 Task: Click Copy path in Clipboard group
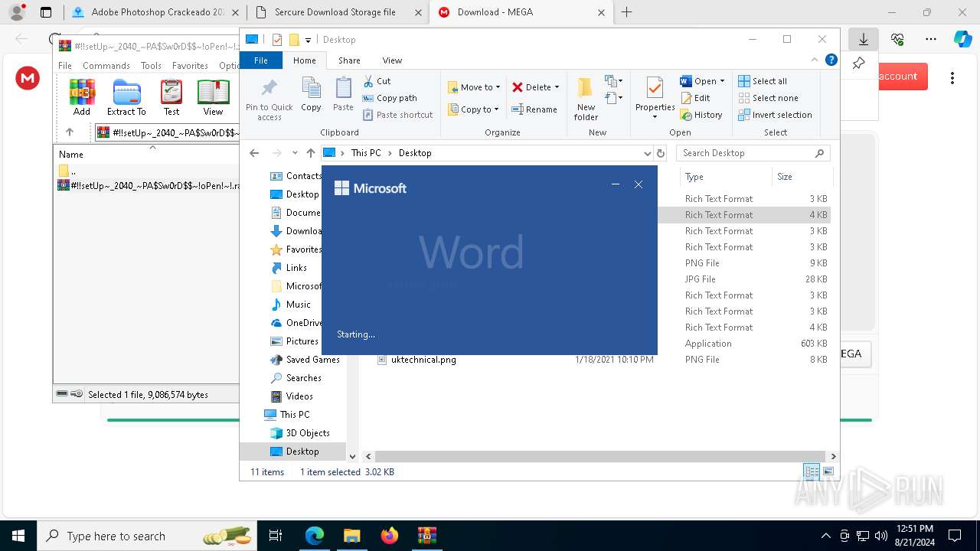pos(390,98)
